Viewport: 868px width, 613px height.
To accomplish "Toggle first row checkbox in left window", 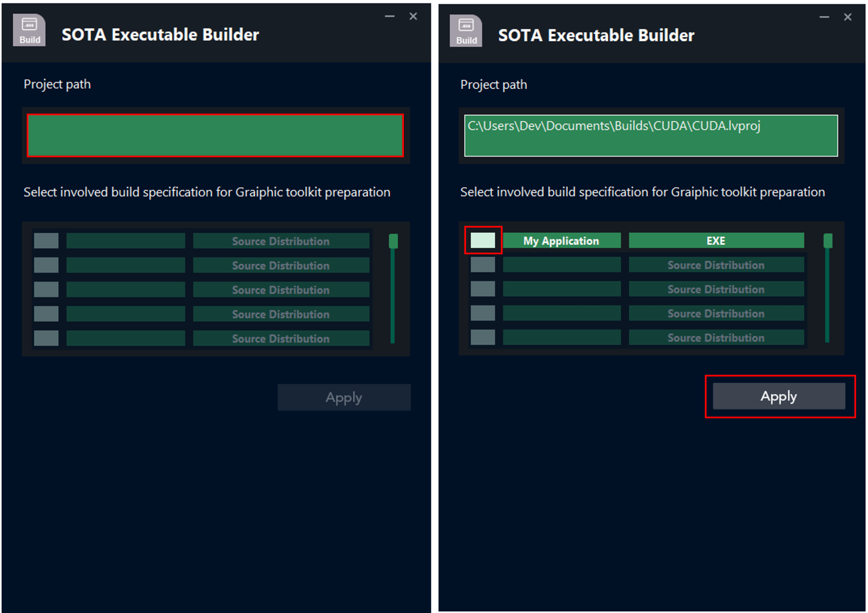I will pyautogui.click(x=46, y=241).
